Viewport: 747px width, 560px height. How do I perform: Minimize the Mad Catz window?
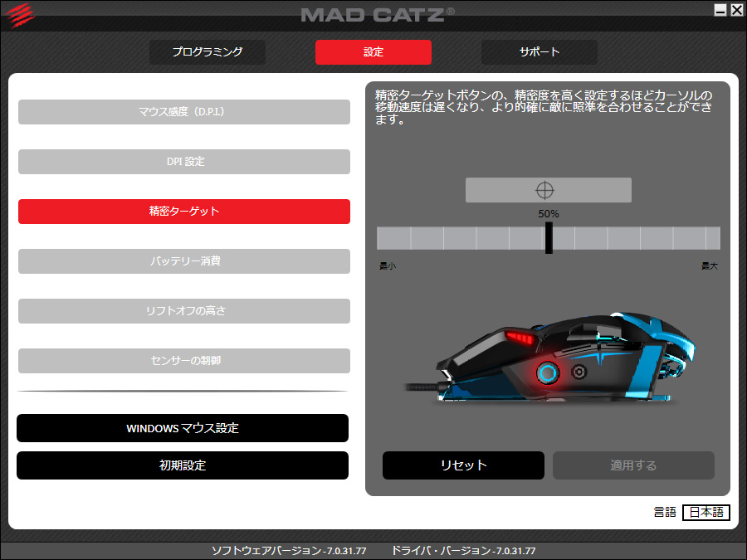(720, 9)
